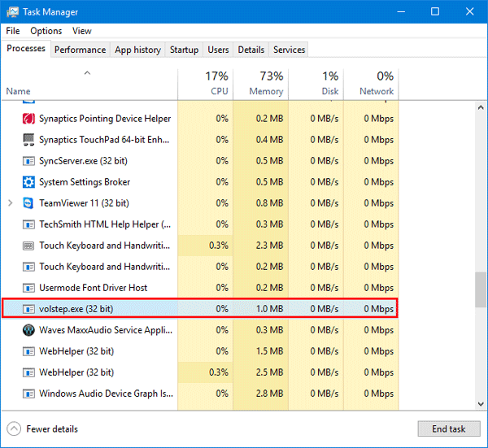
Task: Click the Waves MaxxAudio Service icon
Action: (28, 330)
